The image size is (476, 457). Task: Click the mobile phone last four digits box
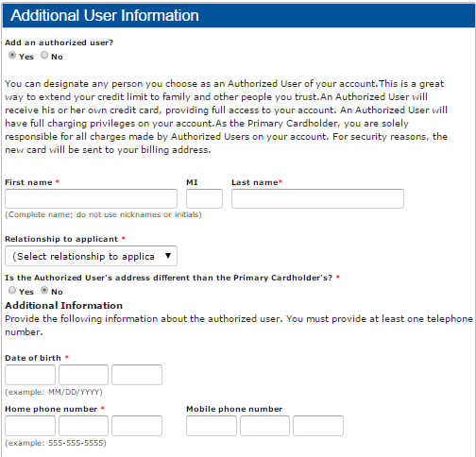318,426
